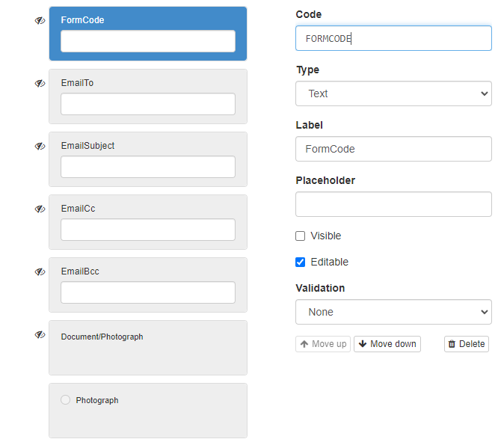
Task: Open the Type dropdown showing Text
Action: pyautogui.click(x=393, y=93)
